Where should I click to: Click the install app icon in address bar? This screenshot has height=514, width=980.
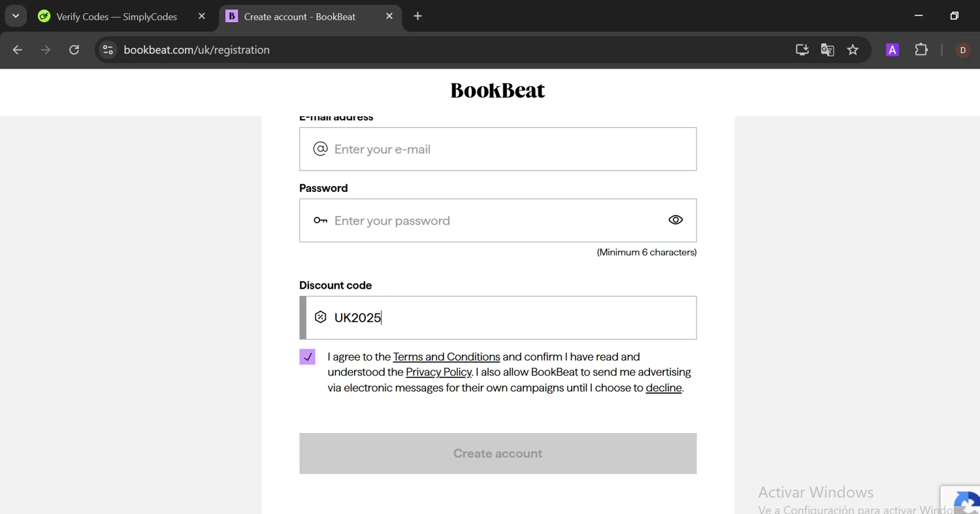click(x=802, y=50)
